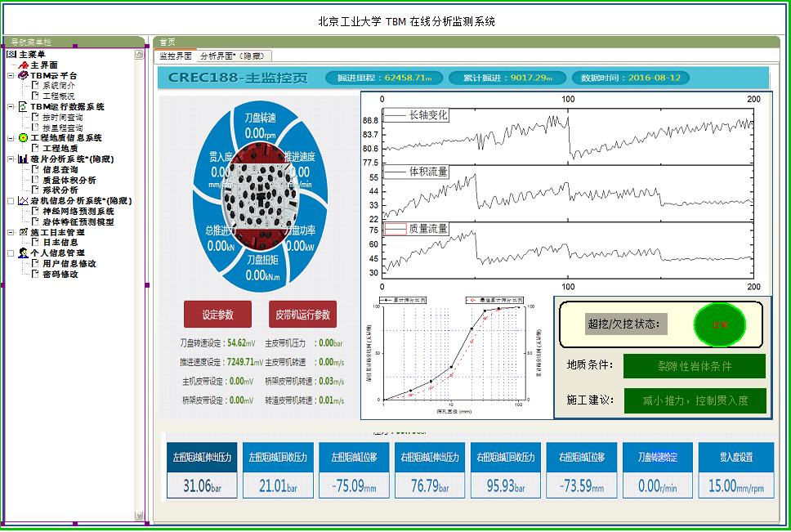
Task: Click the 个人信息管理 user icon
Action: tap(23, 253)
